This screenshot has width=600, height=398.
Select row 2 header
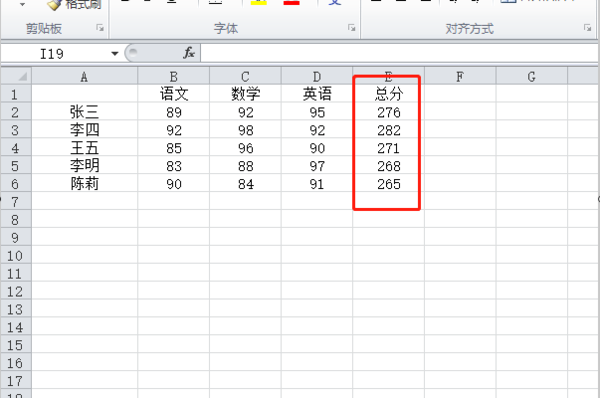coord(16,112)
